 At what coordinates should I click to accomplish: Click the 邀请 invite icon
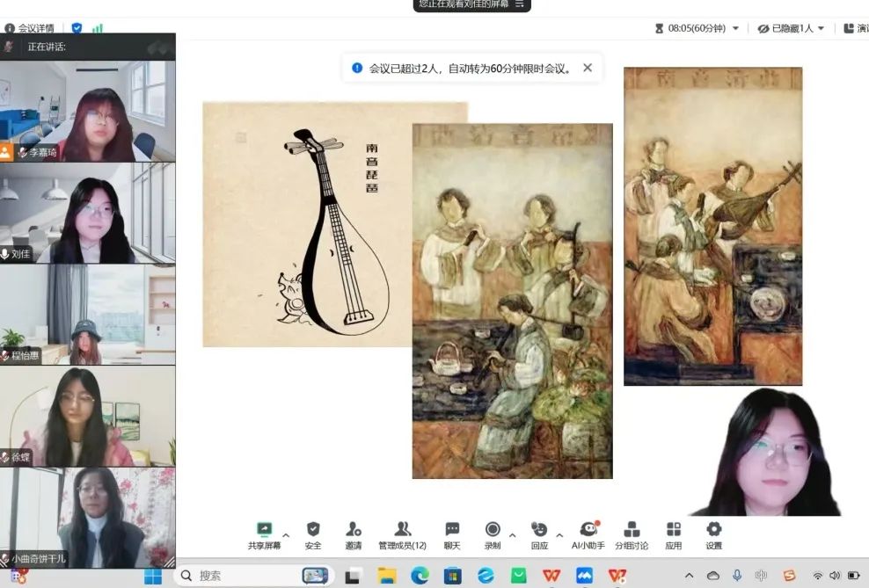tap(353, 530)
